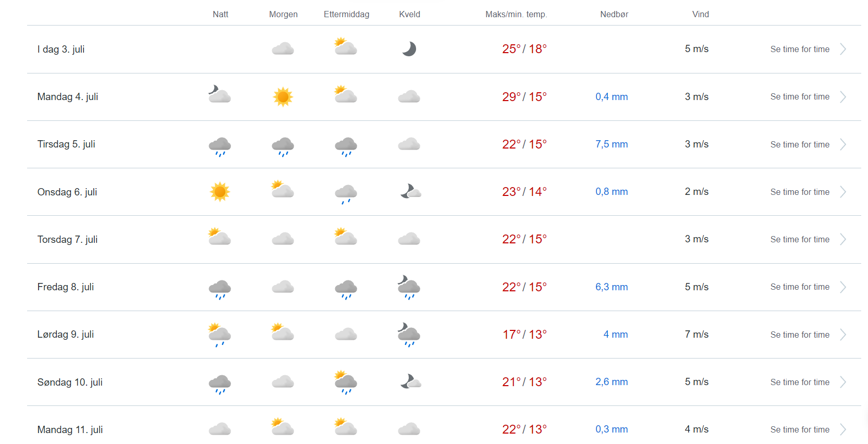Click the Onsdag 6. juli day label
Screen dimensions: 868x444
(67, 192)
